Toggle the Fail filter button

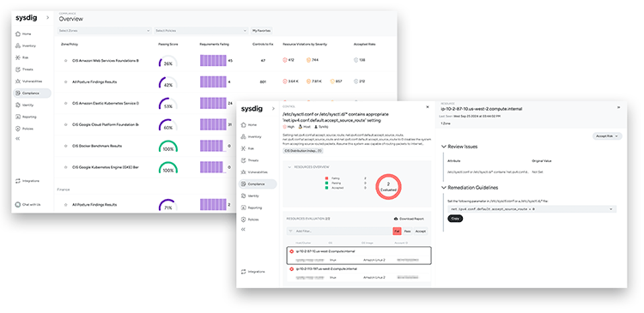[397, 232]
